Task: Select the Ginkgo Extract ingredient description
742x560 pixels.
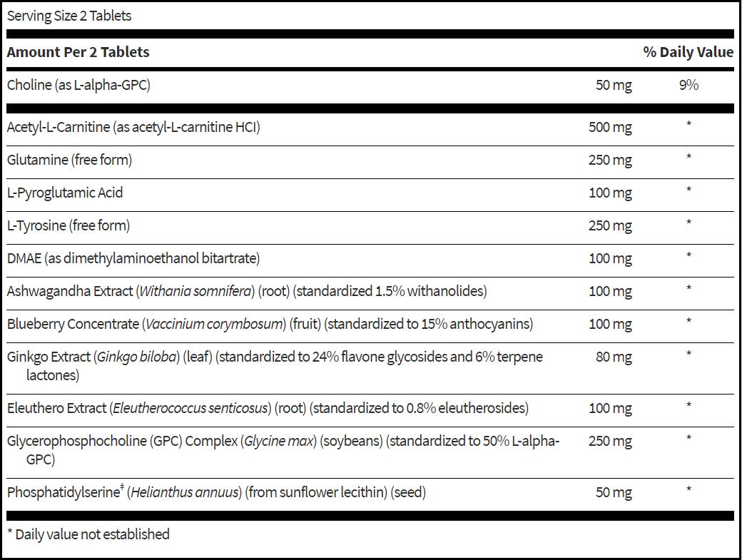Action: [275, 366]
